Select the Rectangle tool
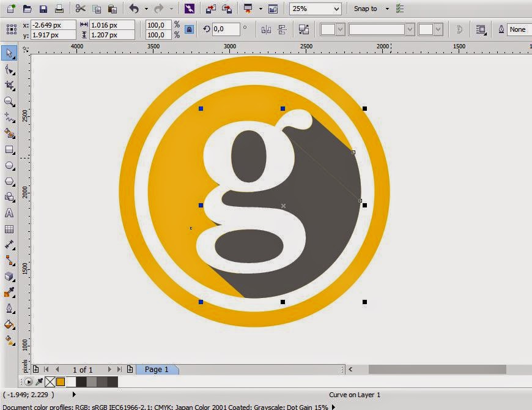The height and width of the screenshot is (410, 532). pos(10,150)
